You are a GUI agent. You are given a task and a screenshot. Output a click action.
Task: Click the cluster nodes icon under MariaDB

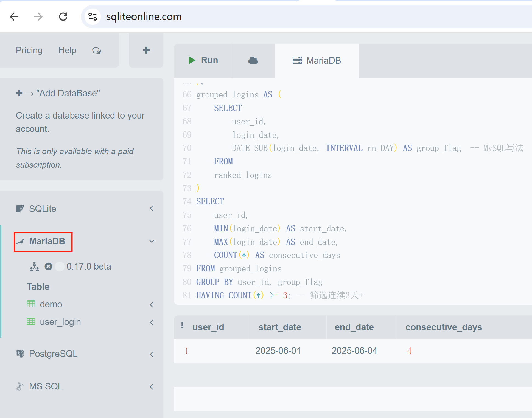tap(34, 266)
